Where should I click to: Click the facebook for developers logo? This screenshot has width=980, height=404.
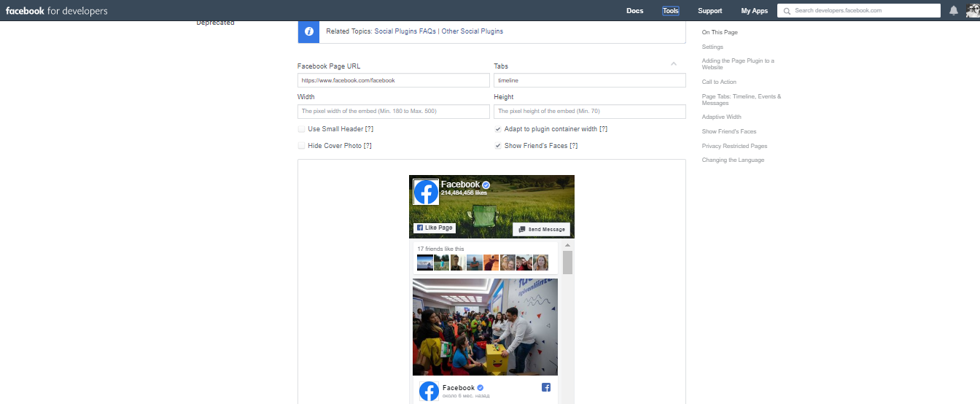pyautogui.click(x=56, y=11)
